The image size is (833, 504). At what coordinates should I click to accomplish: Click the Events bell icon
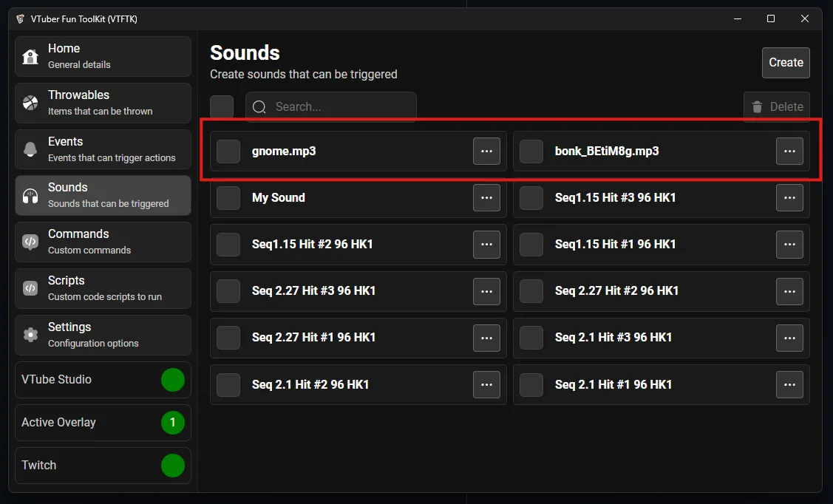30,149
